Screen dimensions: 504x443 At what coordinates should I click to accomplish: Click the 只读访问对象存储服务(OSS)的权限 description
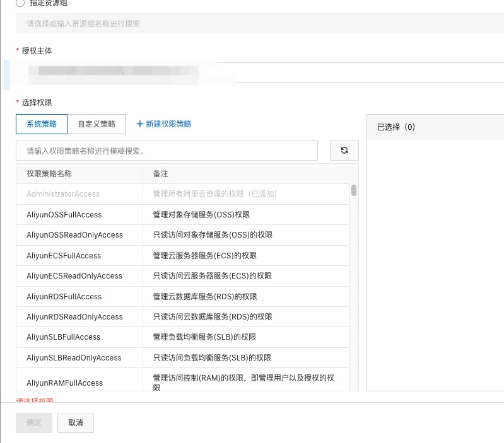[x=213, y=235]
